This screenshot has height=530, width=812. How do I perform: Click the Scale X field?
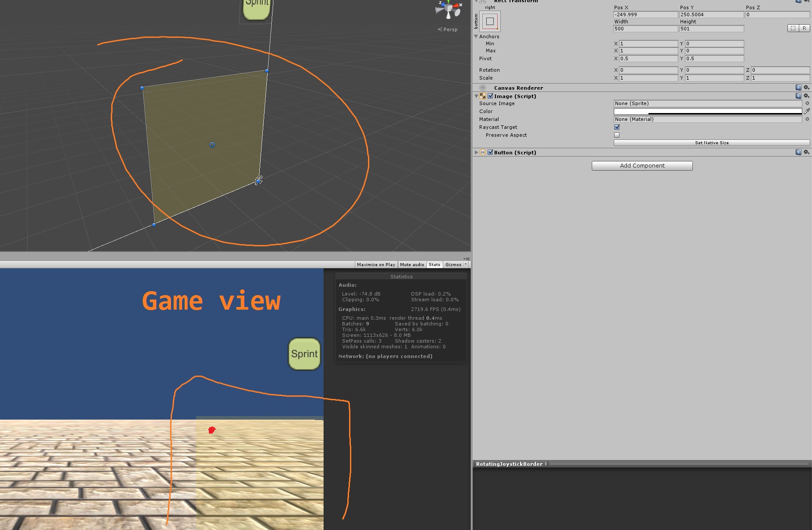pos(648,78)
